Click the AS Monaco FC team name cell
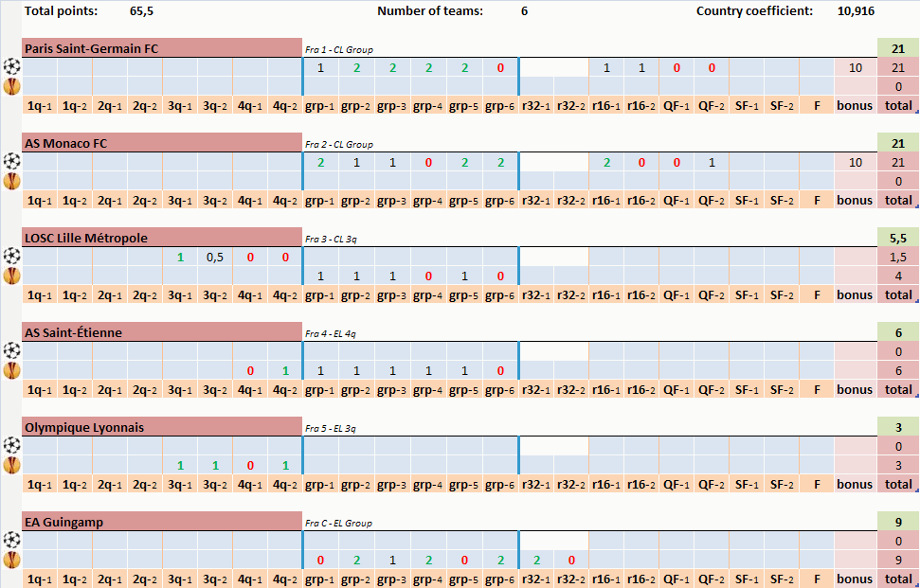 [x=161, y=143]
